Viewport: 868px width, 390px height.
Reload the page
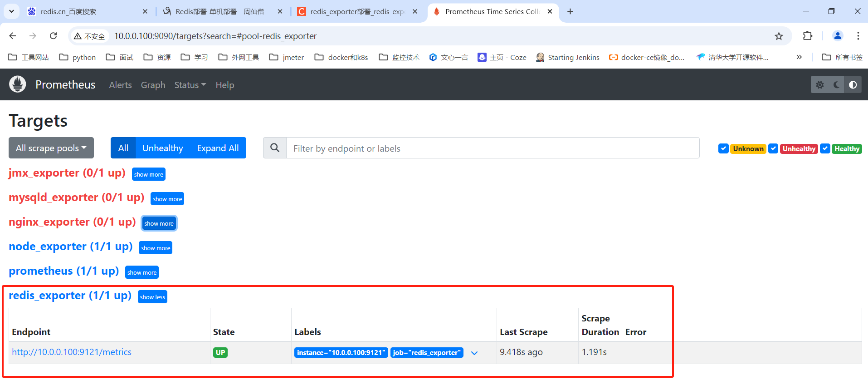[x=53, y=36]
